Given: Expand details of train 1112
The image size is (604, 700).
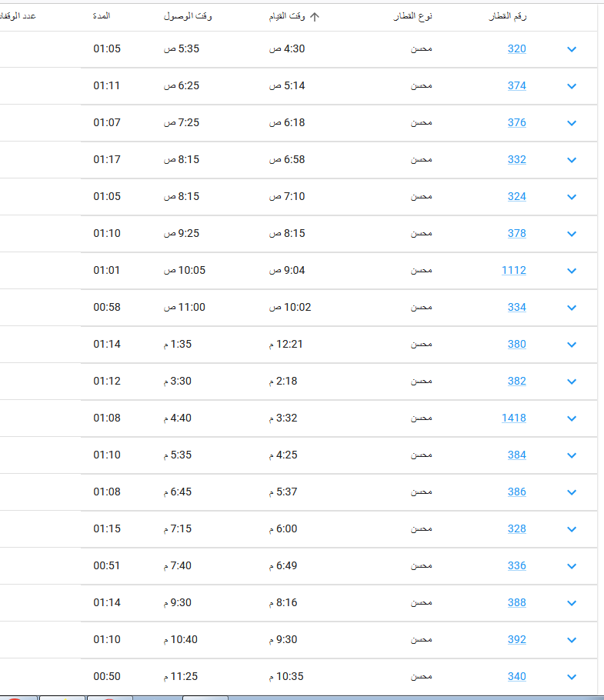Looking at the screenshot, I should [x=572, y=271].
